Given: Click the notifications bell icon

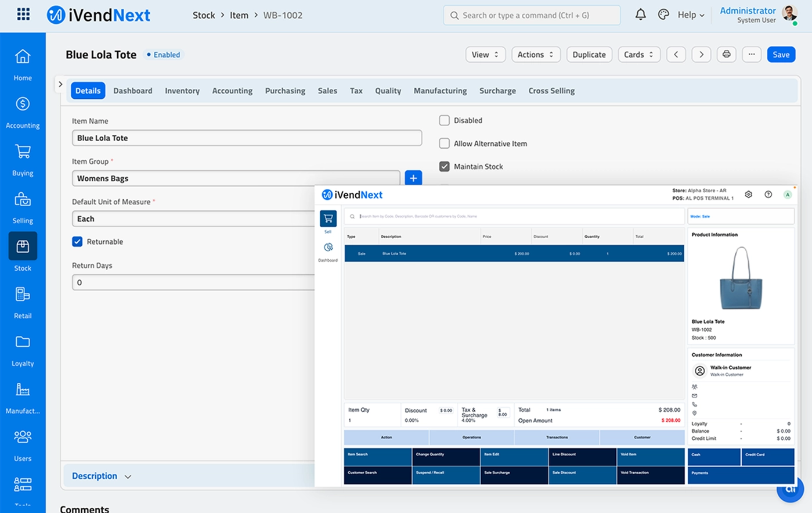Looking at the screenshot, I should (x=640, y=15).
